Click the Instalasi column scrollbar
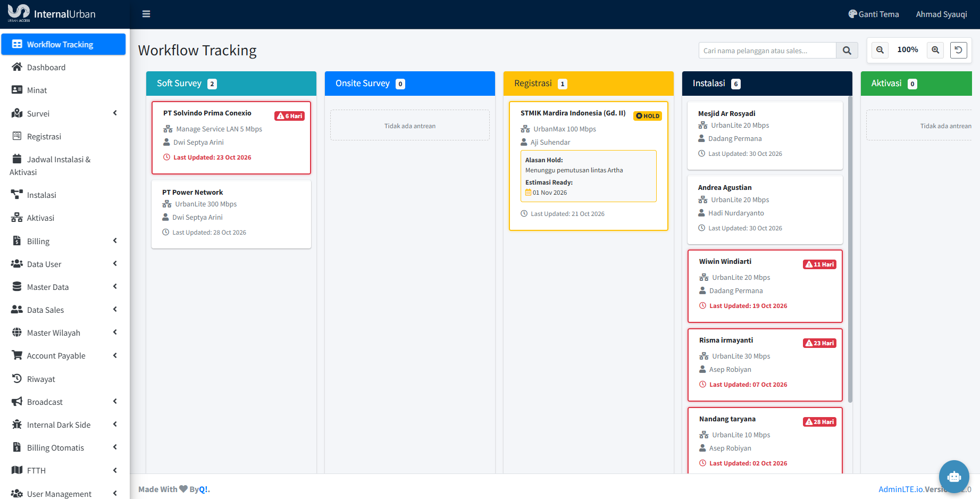 850,249
